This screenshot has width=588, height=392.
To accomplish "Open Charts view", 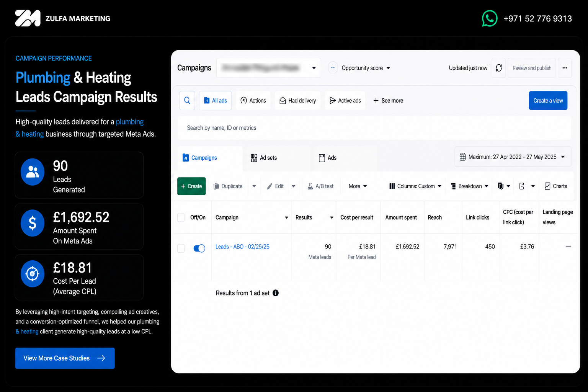I will (x=556, y=186).
